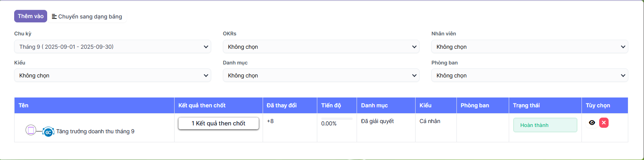
Task: Click the list icon before Chuyển sang dạng bảng
Action: point(54,17)
